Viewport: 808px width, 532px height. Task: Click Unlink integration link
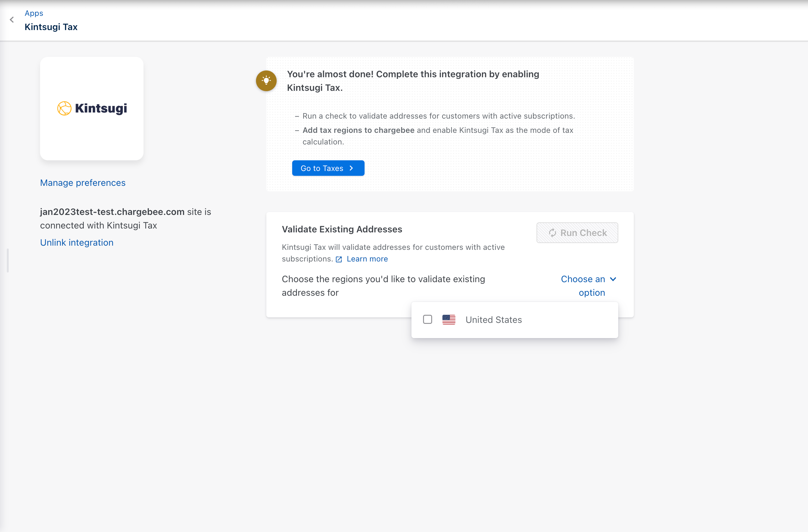77,242
